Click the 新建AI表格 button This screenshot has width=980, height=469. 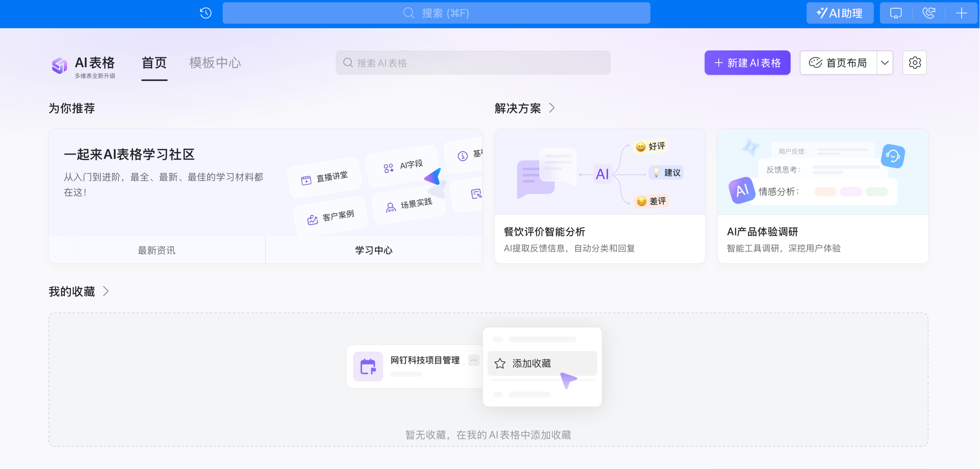(x=747, y=62)
